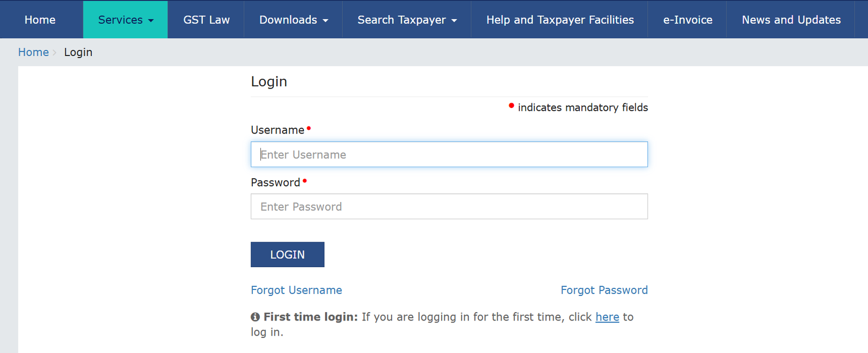Click the 'here' first time login link
868x353 pixels.
coord(607,317)
